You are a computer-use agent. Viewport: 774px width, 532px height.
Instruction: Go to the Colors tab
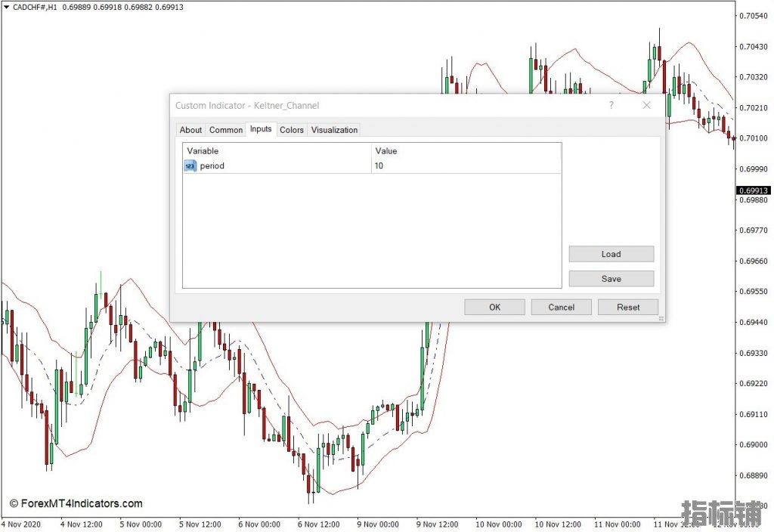(x=292, y=130)
